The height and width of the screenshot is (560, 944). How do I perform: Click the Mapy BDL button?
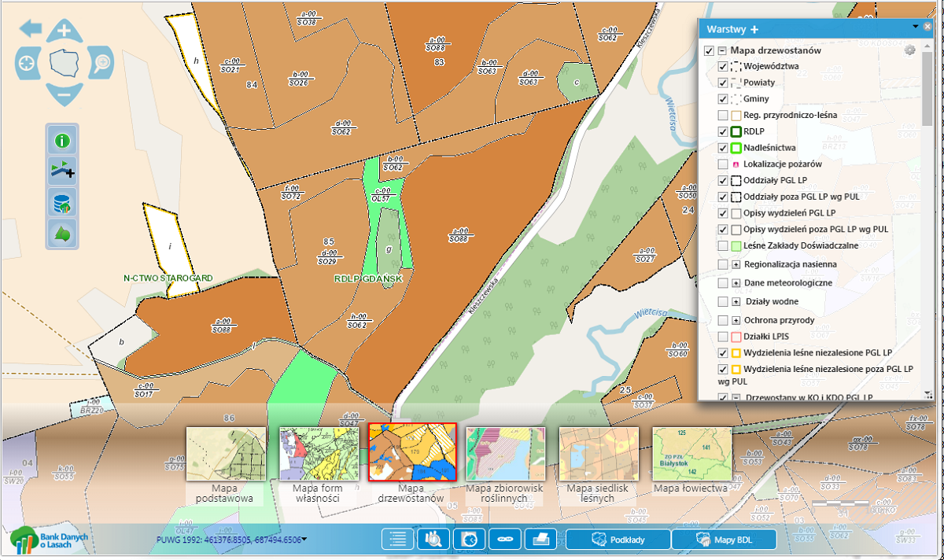(724, 540)
